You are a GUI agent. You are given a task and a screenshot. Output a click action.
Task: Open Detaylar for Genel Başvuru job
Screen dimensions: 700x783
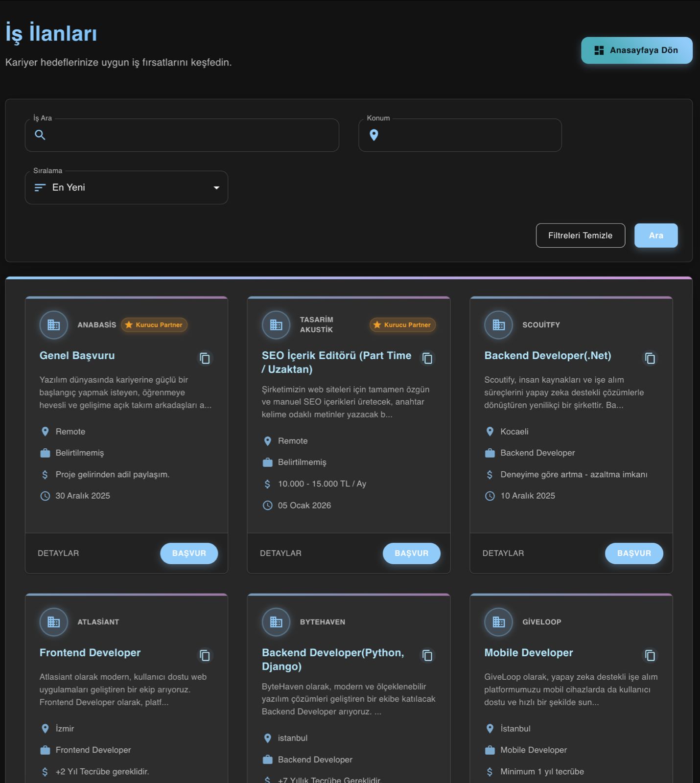coord(58,553)
